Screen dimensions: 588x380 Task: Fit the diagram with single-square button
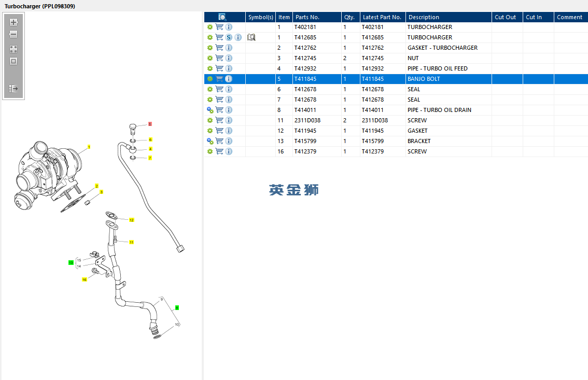pos(13,61)
